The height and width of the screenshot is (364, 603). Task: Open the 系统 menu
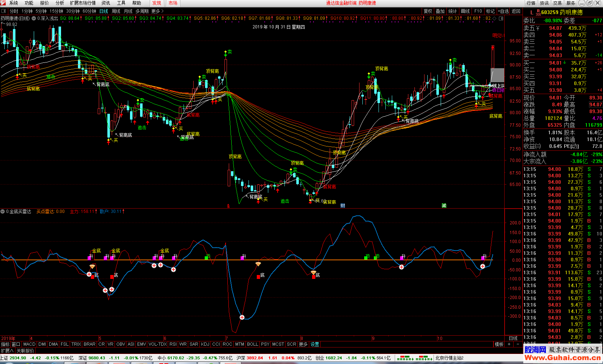[14, 3]
